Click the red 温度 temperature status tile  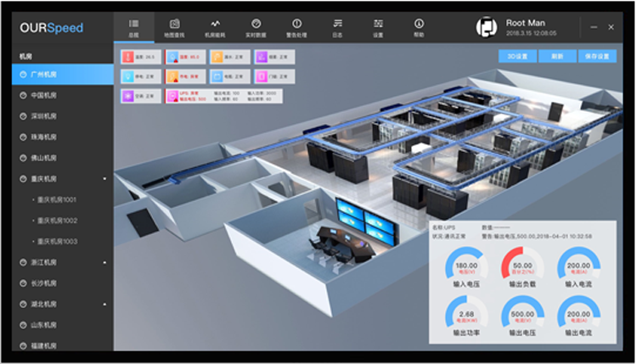click(139, 58)
